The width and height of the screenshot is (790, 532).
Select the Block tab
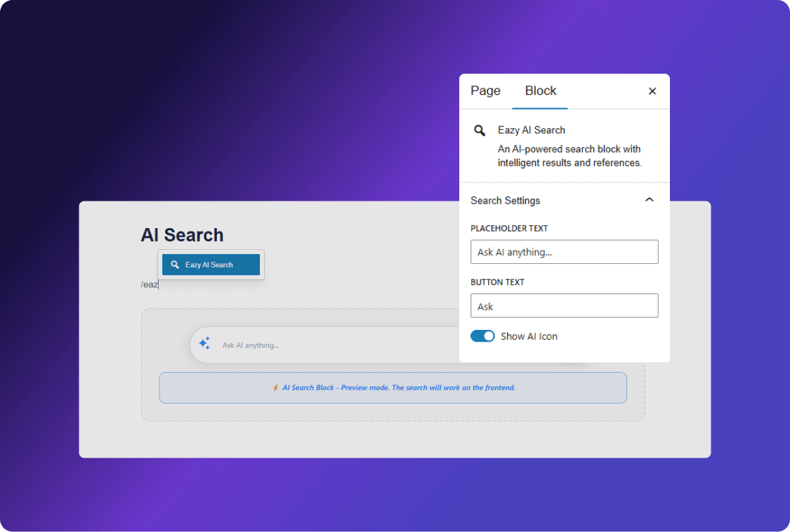point(540,91)
